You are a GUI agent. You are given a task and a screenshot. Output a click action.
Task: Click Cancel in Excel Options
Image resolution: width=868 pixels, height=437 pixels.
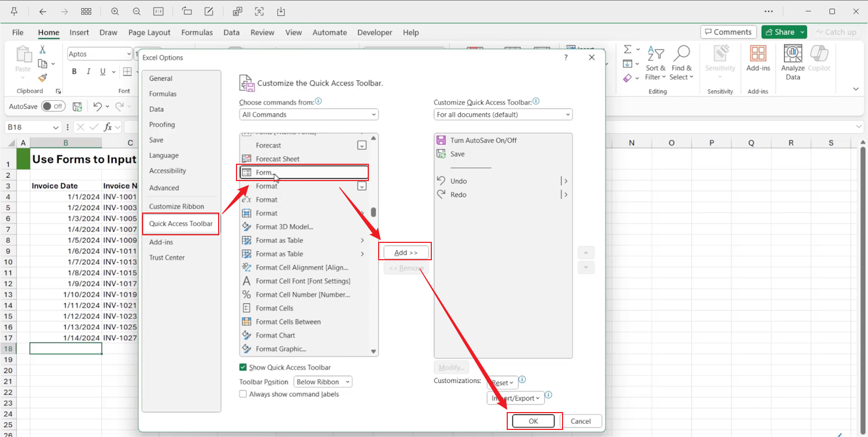580,421
